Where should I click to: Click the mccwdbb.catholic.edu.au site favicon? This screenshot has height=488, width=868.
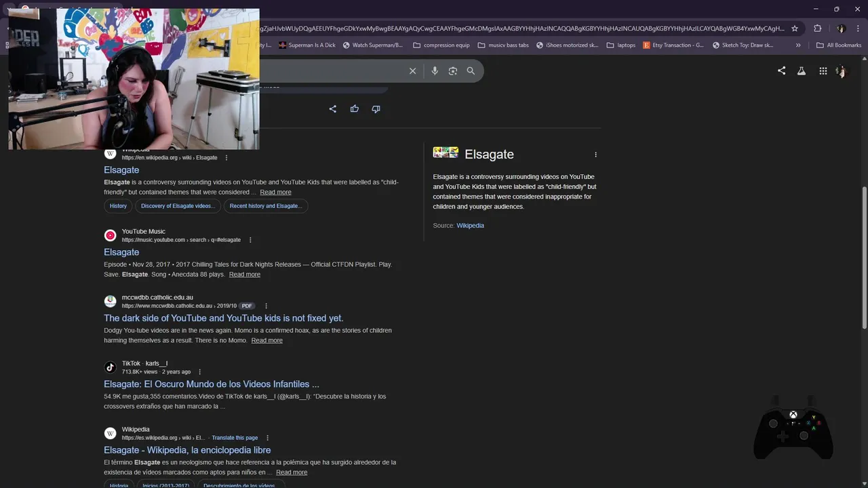coord(110,302)
